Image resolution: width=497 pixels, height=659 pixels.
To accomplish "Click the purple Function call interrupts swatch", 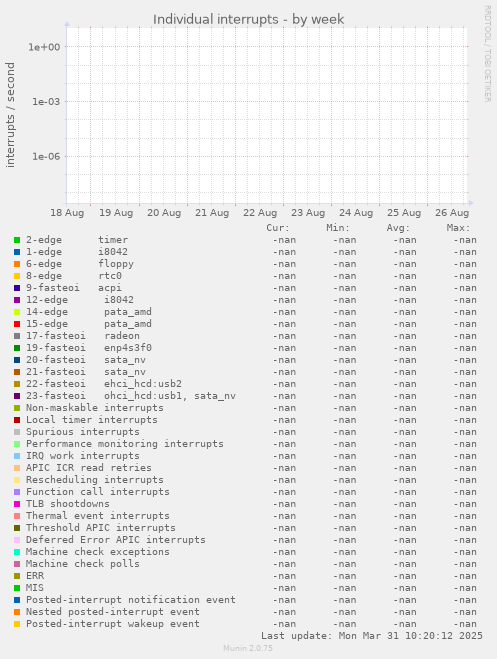I will click(17, 492).
